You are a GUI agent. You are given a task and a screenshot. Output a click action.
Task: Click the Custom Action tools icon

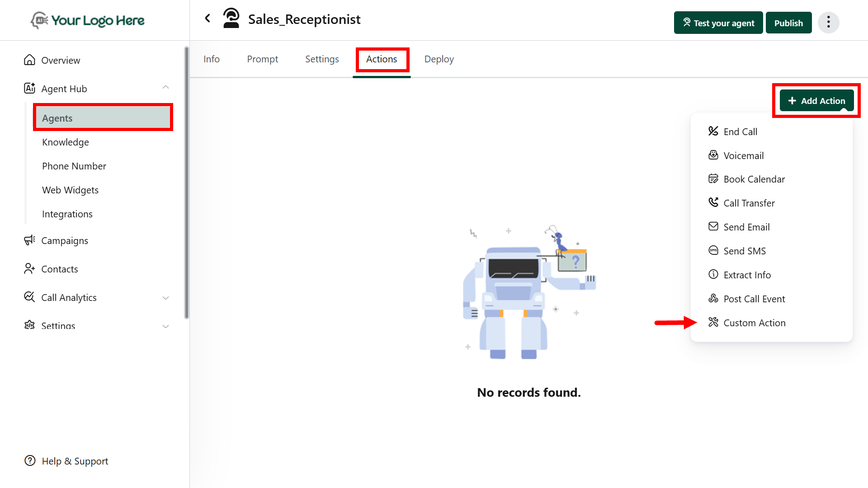(713, 322)
